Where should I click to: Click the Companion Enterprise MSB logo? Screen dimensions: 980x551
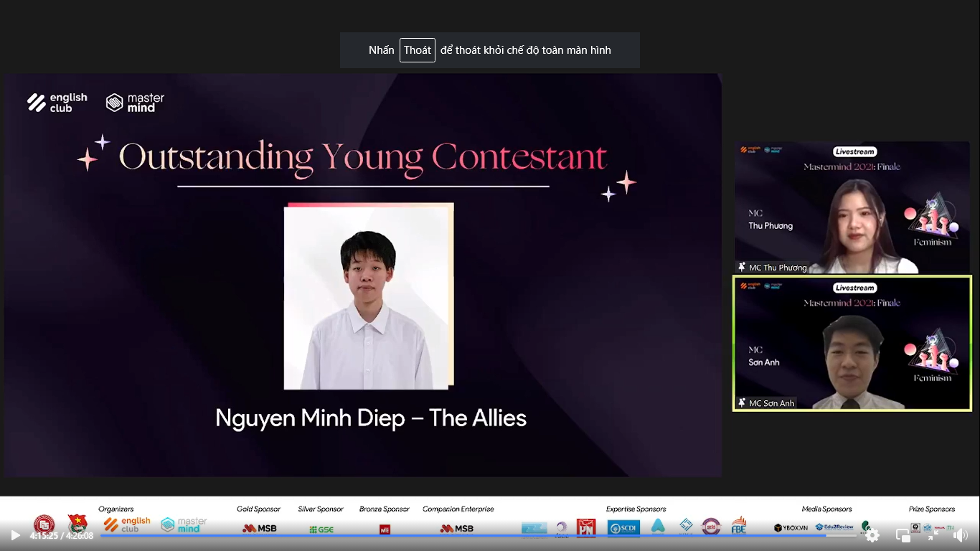tap(457, 529)
